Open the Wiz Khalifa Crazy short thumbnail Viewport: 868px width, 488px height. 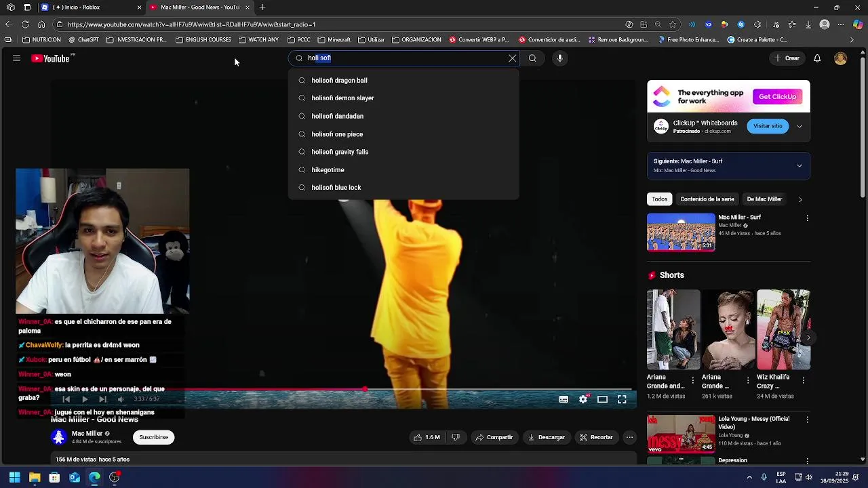783,329
